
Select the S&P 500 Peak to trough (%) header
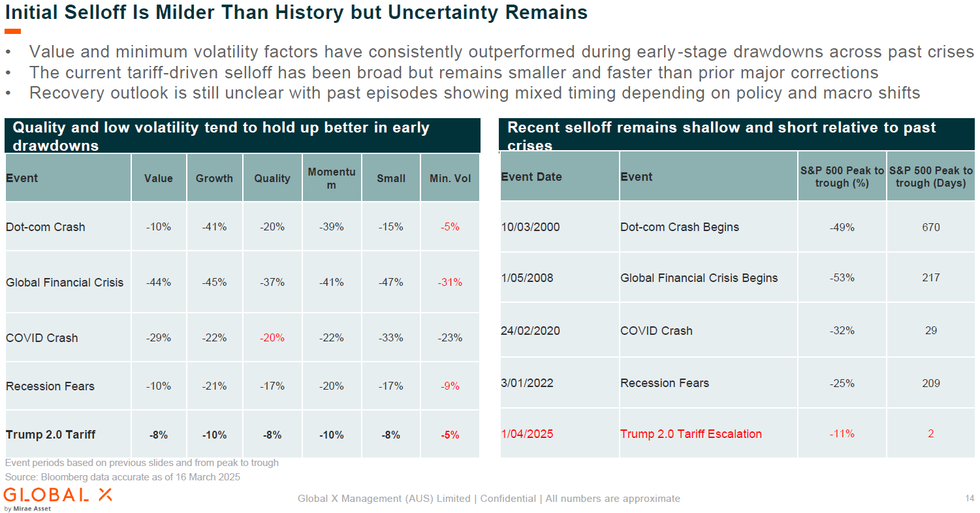tap(842, 177)
